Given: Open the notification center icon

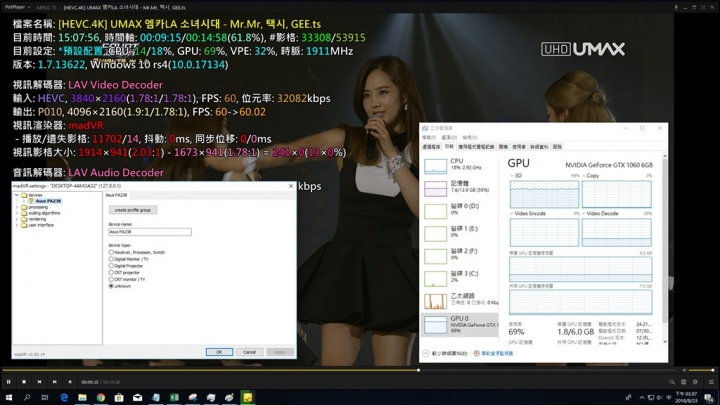Looking at the screenshot, I should (x=709, y=398).
